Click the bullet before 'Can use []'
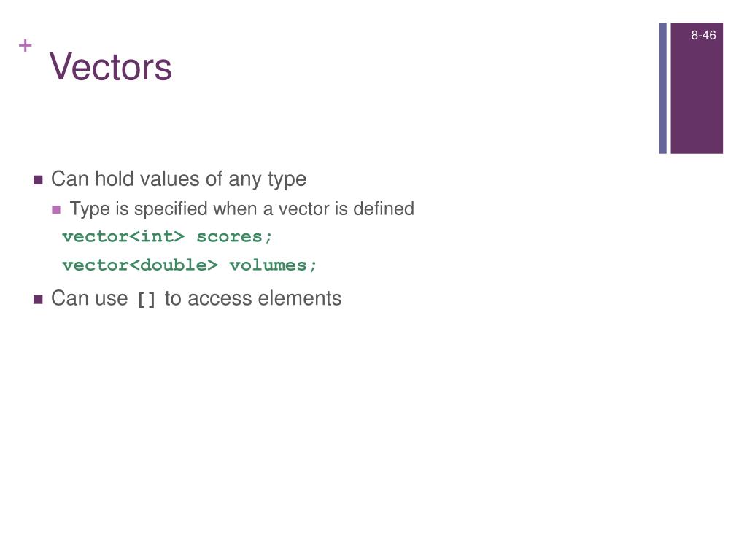The width and height of the screenshot is (747, 560). point(38,300)
